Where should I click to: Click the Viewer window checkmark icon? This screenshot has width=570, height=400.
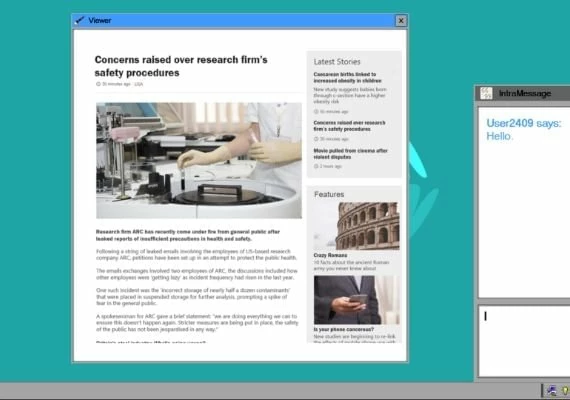click(80, 20)
